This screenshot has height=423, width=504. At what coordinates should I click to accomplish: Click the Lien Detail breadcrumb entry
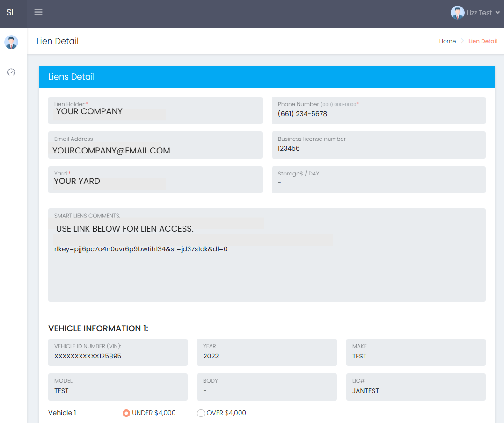point(482,41)
